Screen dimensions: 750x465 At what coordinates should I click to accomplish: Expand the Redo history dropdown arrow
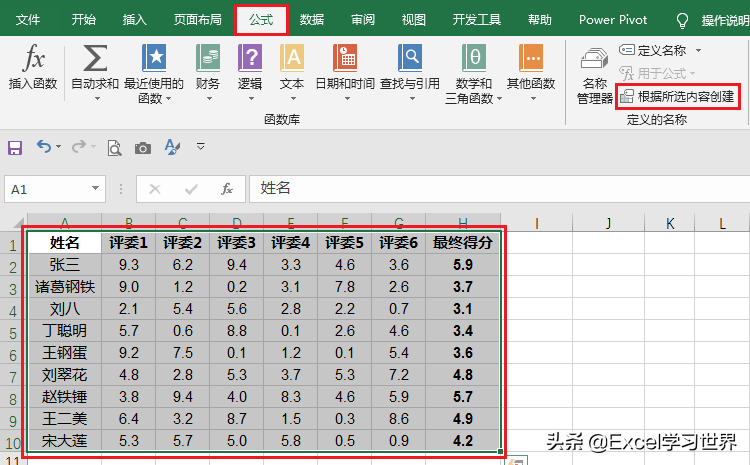[93, 146]
